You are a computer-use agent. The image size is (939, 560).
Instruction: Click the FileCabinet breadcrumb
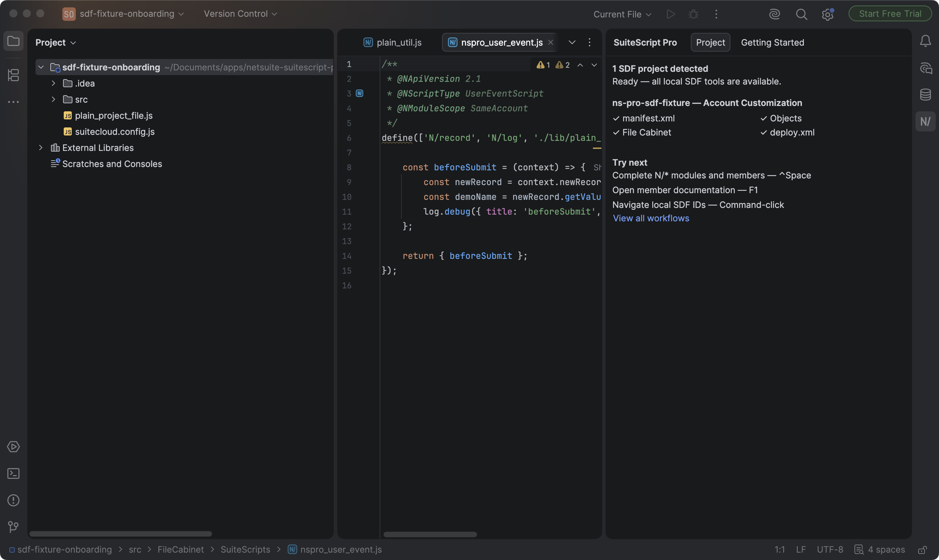180,549
